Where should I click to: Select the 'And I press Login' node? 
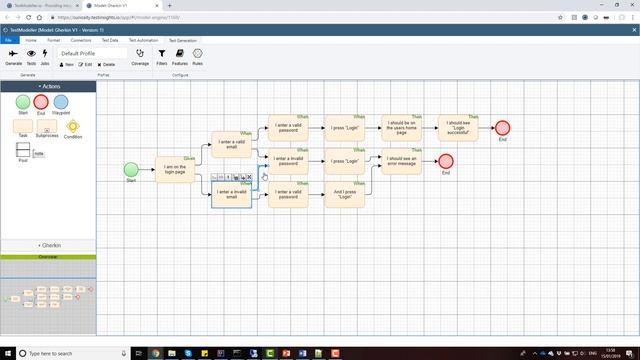pos(344,194)
